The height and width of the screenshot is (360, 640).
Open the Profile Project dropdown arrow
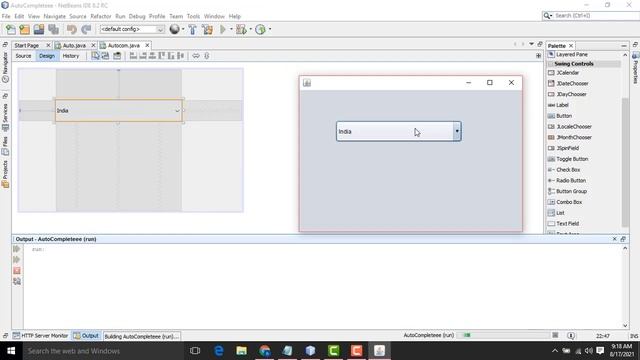coord(269,29)
